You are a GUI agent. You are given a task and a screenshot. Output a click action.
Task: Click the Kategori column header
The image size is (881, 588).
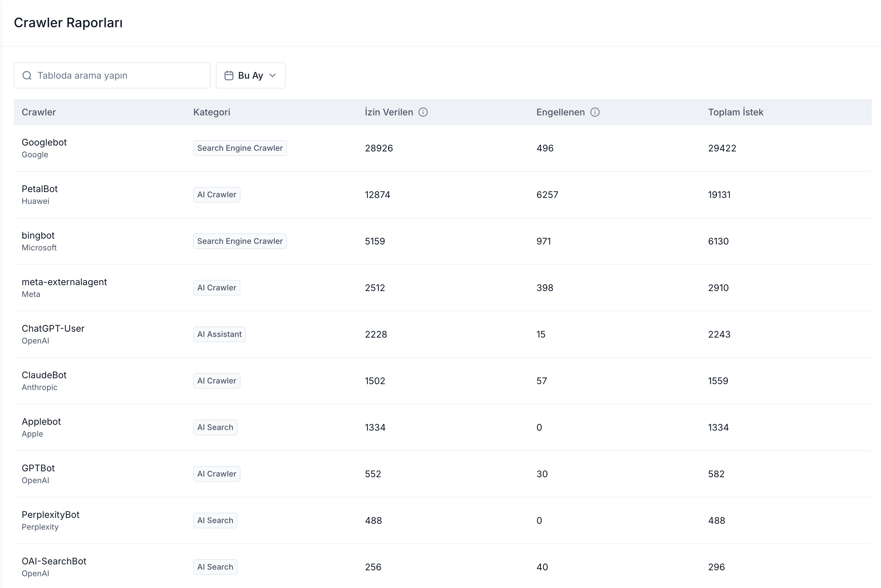tap(212, 112)
